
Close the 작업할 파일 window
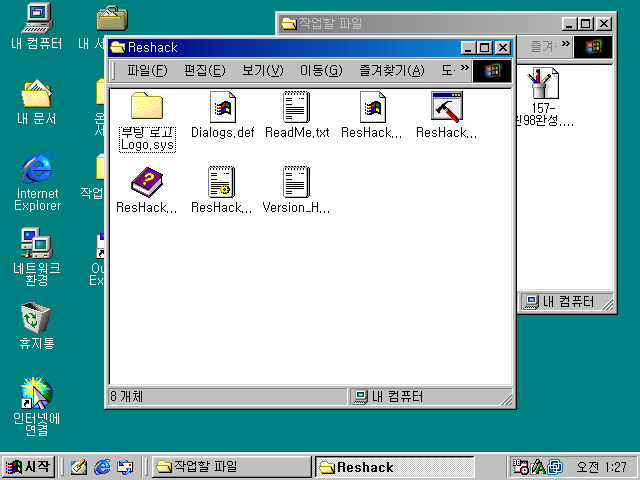point(603,24)
